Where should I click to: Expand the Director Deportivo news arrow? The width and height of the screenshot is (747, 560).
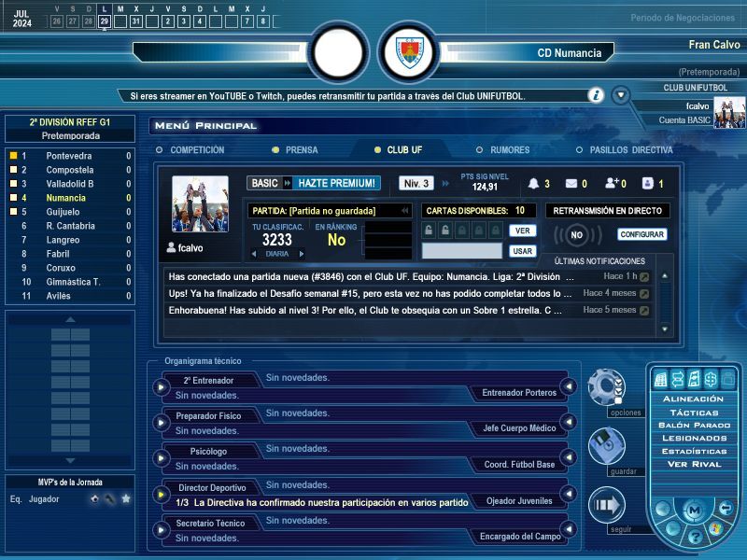161,495
